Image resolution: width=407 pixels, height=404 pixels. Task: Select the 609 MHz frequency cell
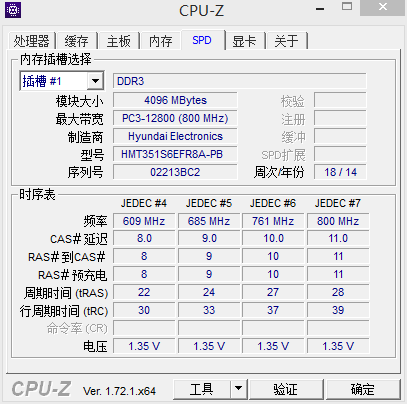(144, 221)
